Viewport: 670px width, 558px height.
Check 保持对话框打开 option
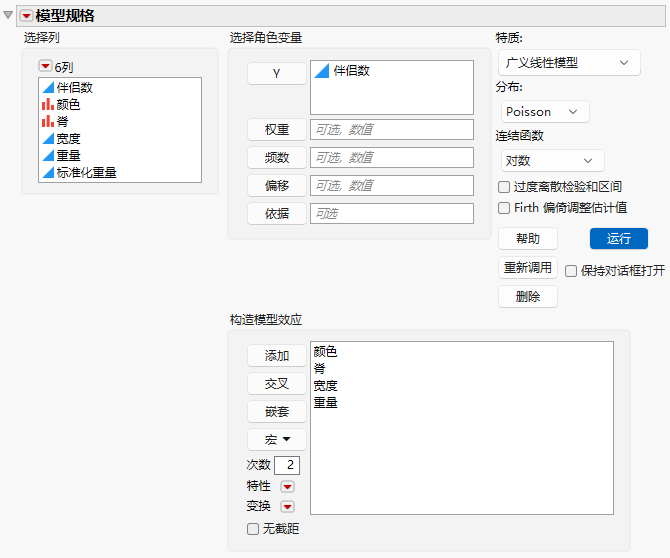coord(571,271)
